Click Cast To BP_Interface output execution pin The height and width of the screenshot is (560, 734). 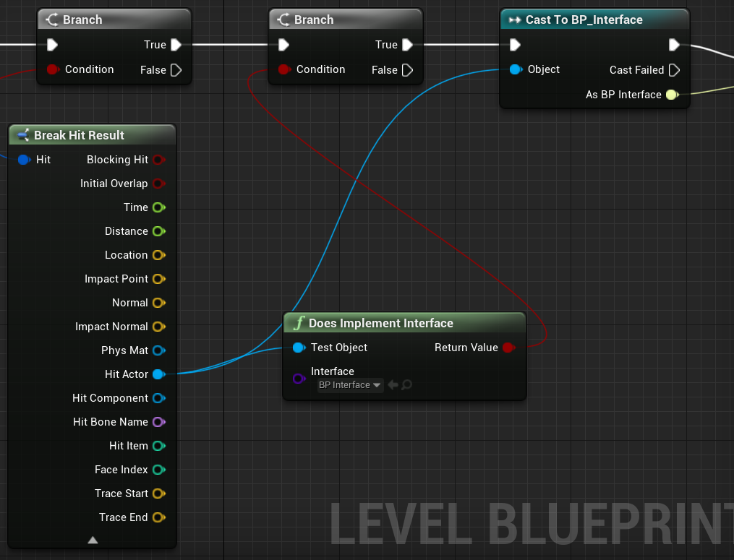tap(673, 45)
